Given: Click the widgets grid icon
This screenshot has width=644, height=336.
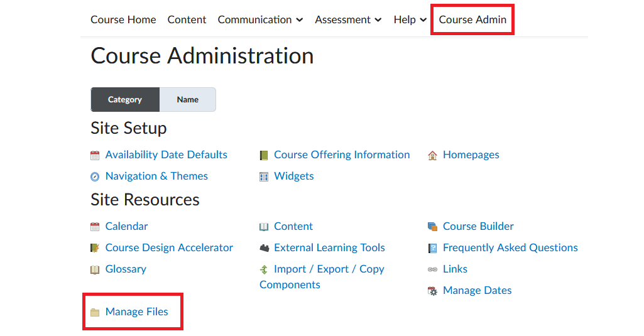Looking at the screenshot, I should [x=264, y=176].
